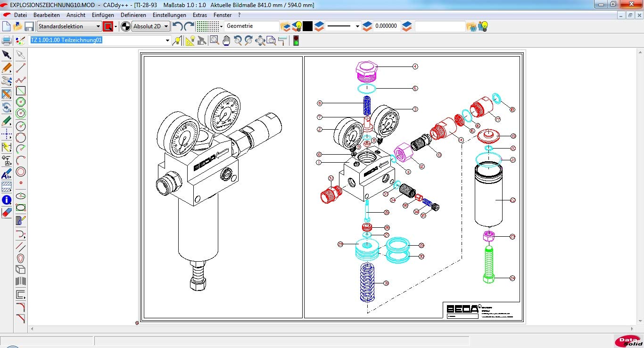Select the single line draw tool
Screen dimensions: 644x348
click(x=21, y=67)
